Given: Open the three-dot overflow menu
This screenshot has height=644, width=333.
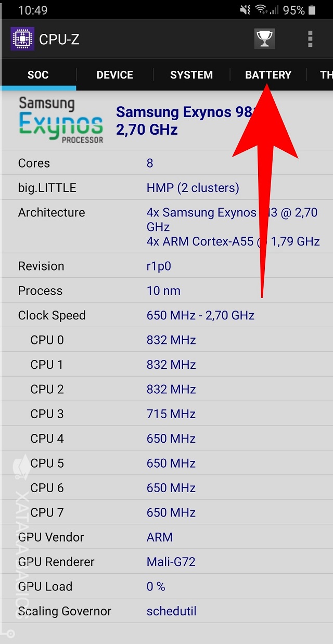Looking at the screenshot, I should (310, 39).
